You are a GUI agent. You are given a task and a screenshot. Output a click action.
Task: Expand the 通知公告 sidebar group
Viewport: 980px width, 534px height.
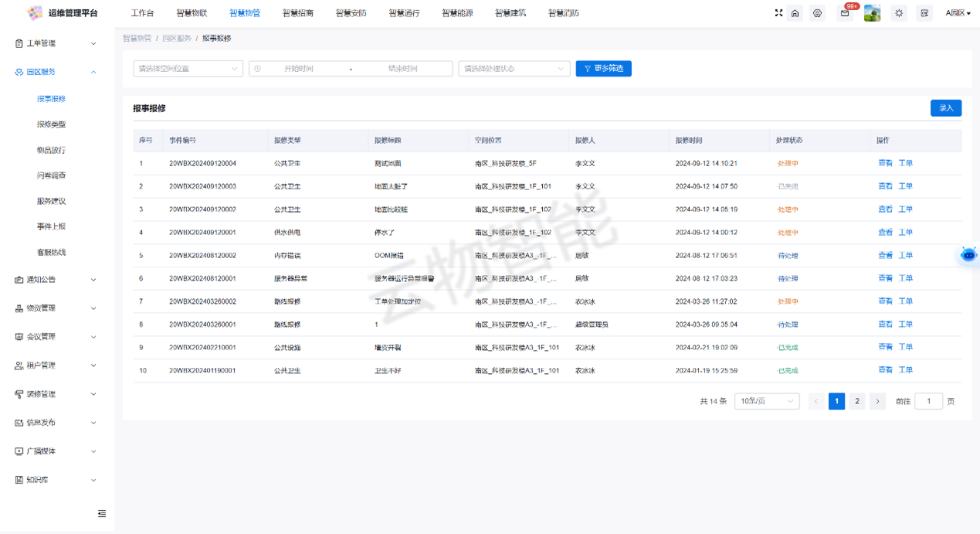click(57, 280)
